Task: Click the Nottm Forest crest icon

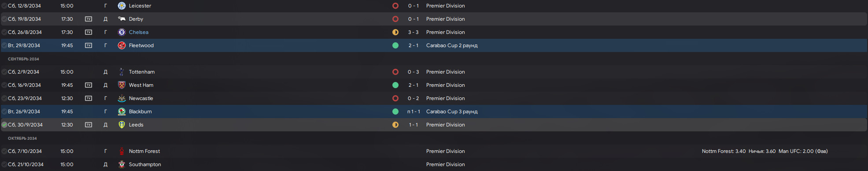Action: [x=122, y=151]
